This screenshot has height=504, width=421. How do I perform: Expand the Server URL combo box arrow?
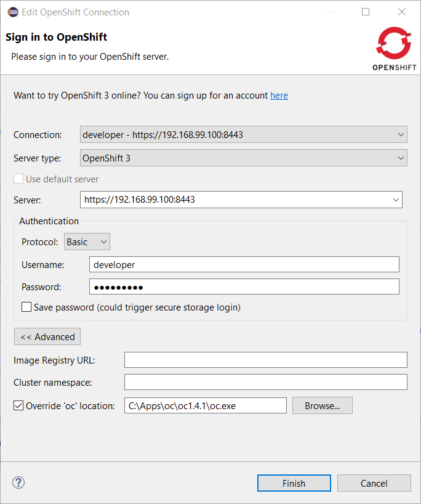395,200
